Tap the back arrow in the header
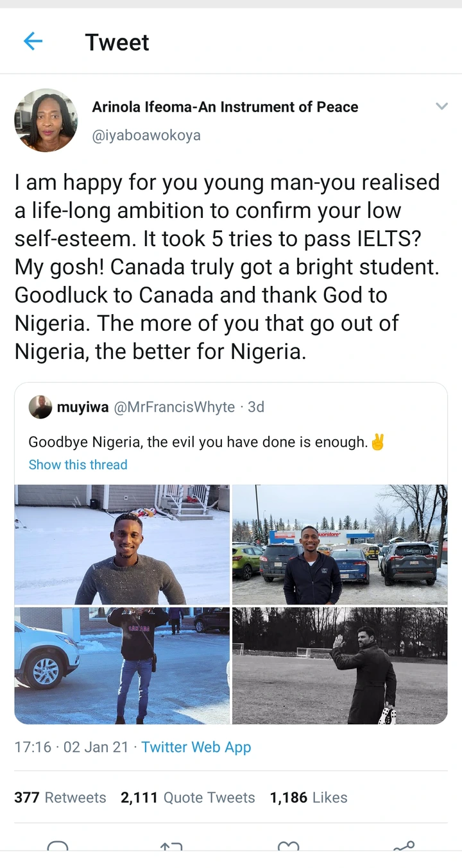 click(33, 42)
